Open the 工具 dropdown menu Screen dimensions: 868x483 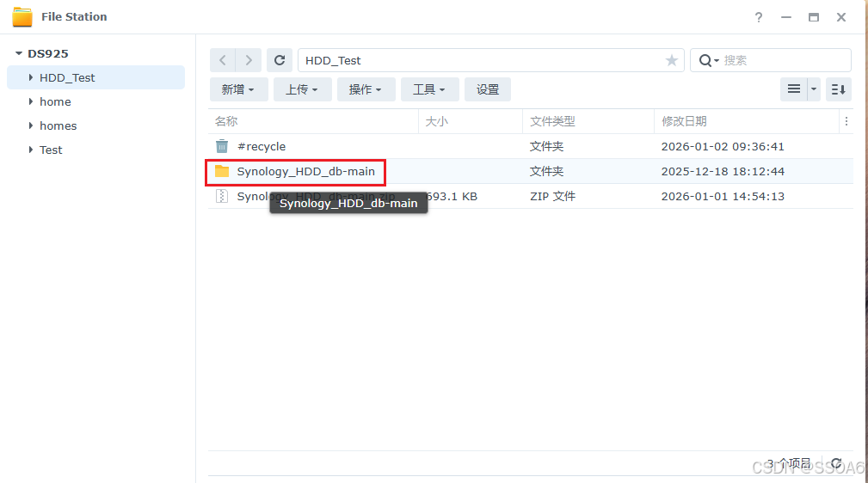click(429, 89)
